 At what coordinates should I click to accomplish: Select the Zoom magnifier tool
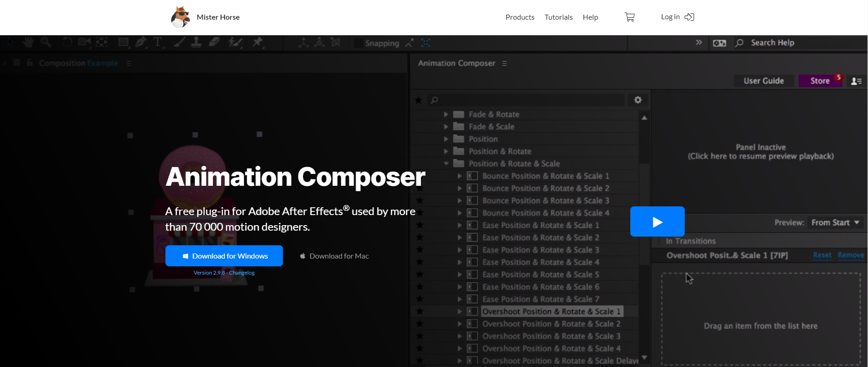(46, 43)
